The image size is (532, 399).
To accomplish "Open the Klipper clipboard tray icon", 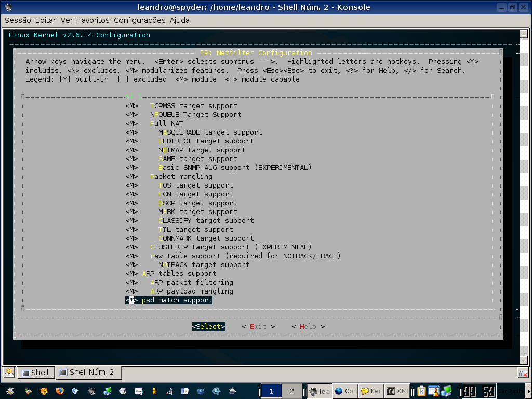I will coord(421,391).
